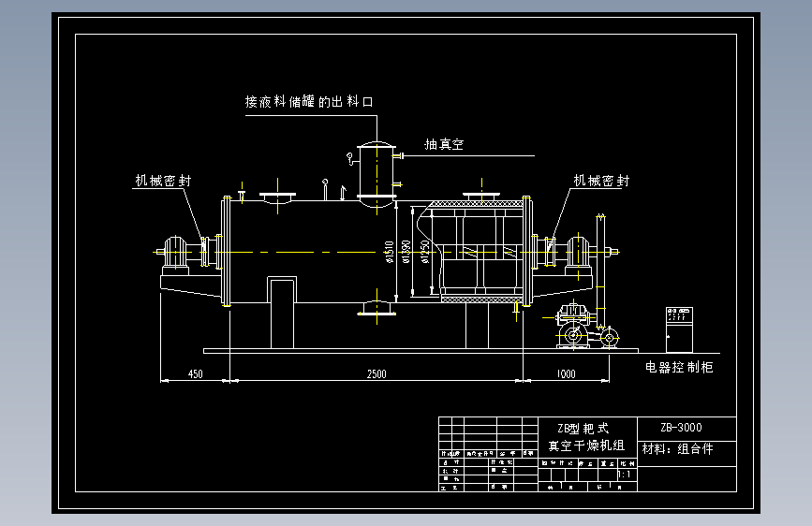
Task: Click the label 接液料储罐的出料口
Action: click(x=309, y=101)
